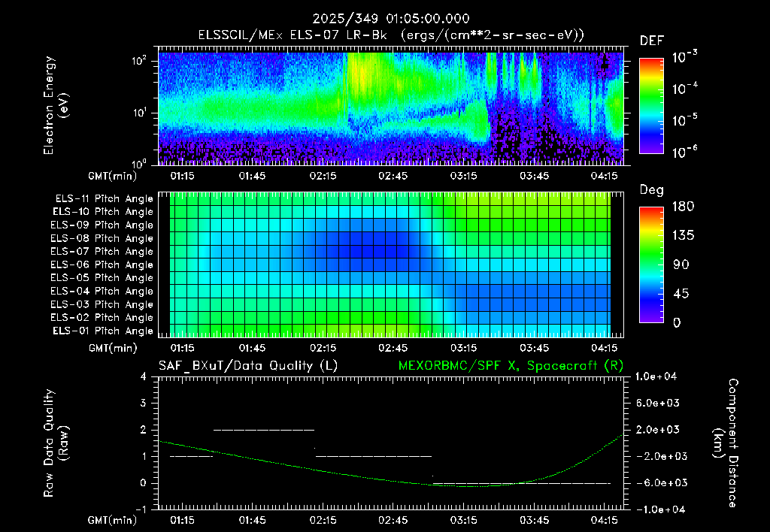Click the "ELS-09 Pitch Angle" row label
Viewport: 770px width, 532px height.
tap(102, 225)
